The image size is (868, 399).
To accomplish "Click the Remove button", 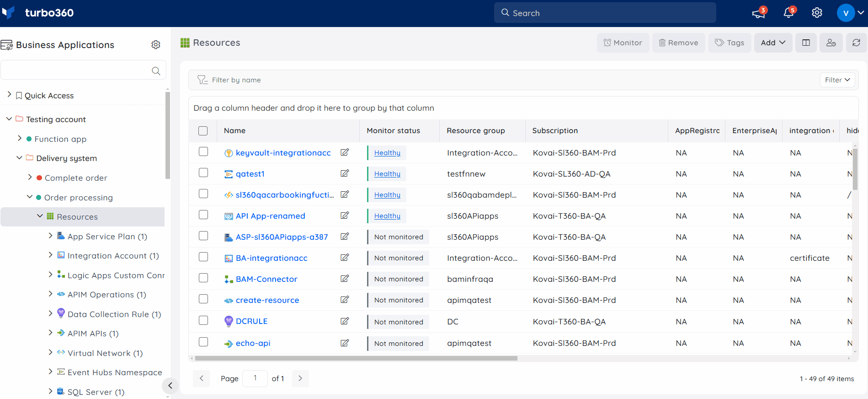I will click(678, 43).
